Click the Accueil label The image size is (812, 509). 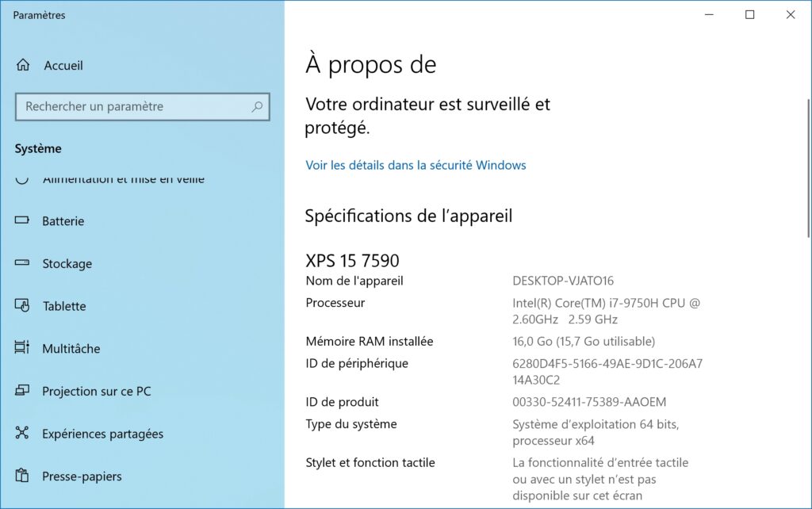click(63, 66)
